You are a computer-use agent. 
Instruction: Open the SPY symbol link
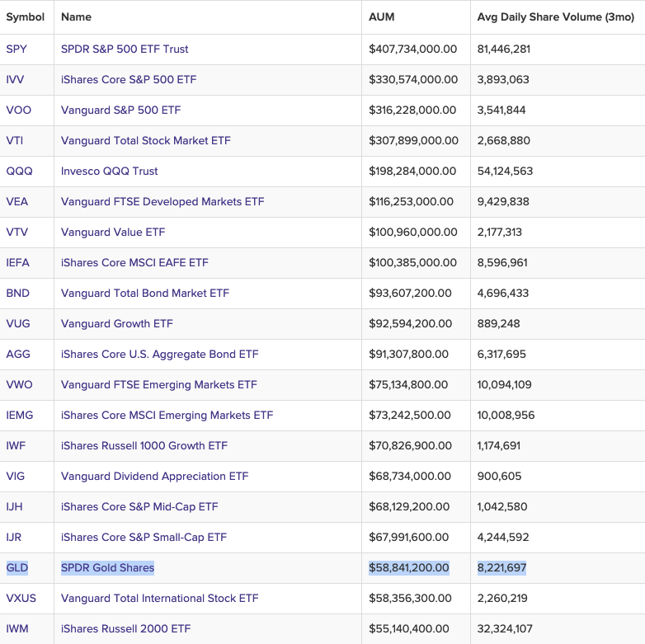[x=16, y=49]
